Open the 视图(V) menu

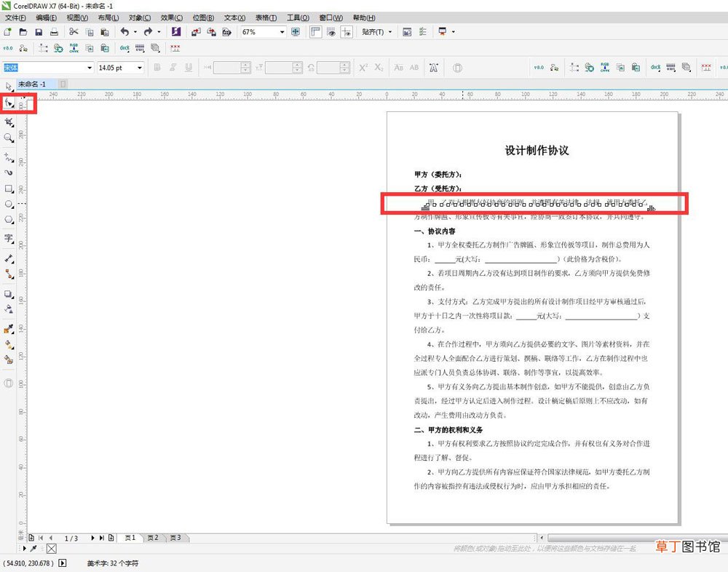pos(77,17)
